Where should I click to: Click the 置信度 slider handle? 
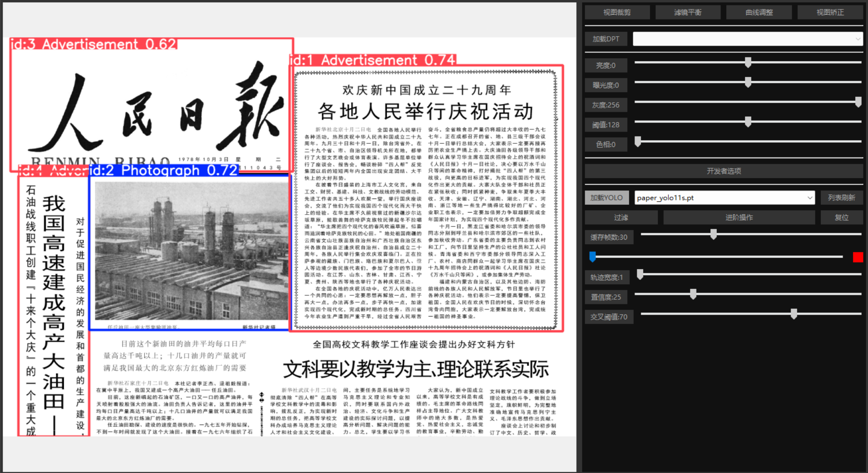(693, 294)
